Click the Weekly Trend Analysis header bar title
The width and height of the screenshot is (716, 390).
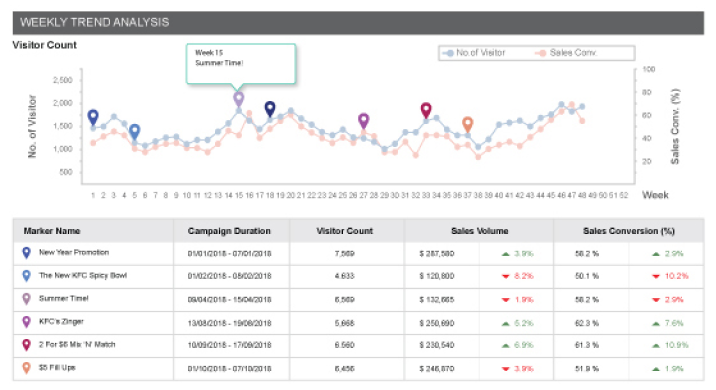point(95,22)
